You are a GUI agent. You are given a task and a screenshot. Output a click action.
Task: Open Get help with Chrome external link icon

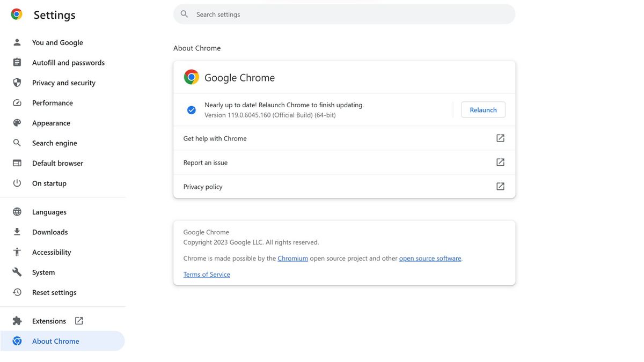(x=500, y=138)
